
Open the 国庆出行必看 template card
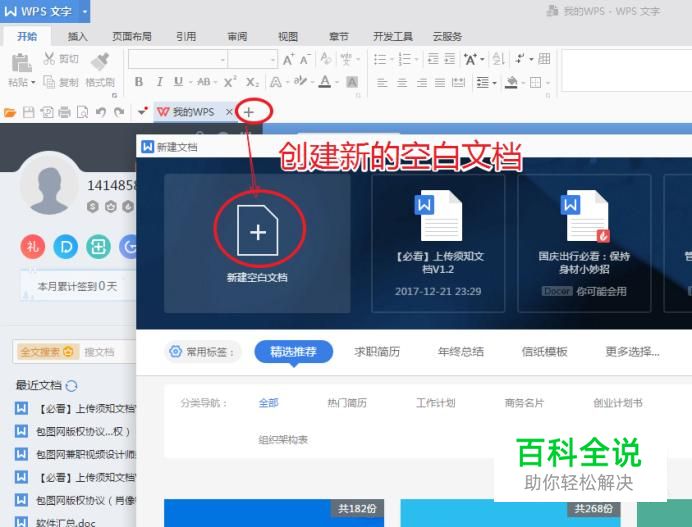click(x=584, y=244)
